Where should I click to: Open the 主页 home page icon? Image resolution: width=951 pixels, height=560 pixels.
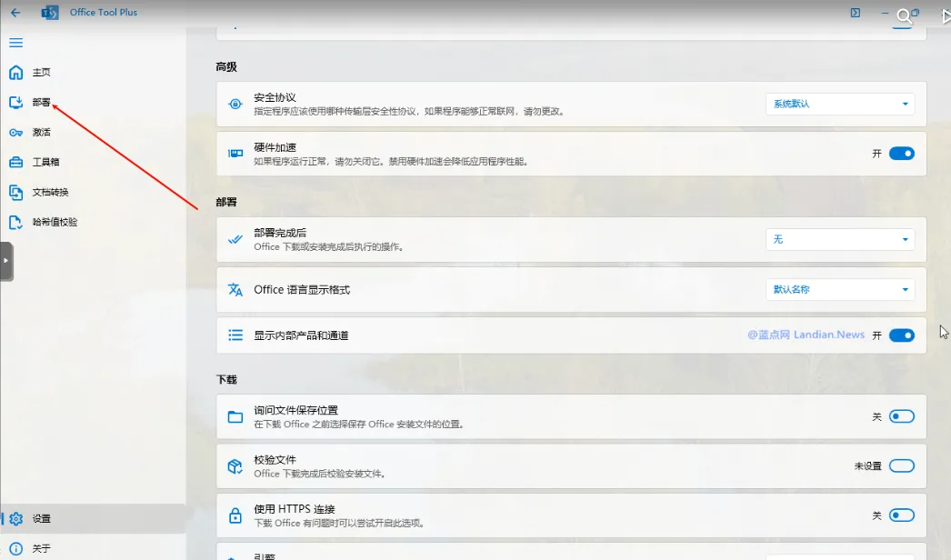click(15, 73)
